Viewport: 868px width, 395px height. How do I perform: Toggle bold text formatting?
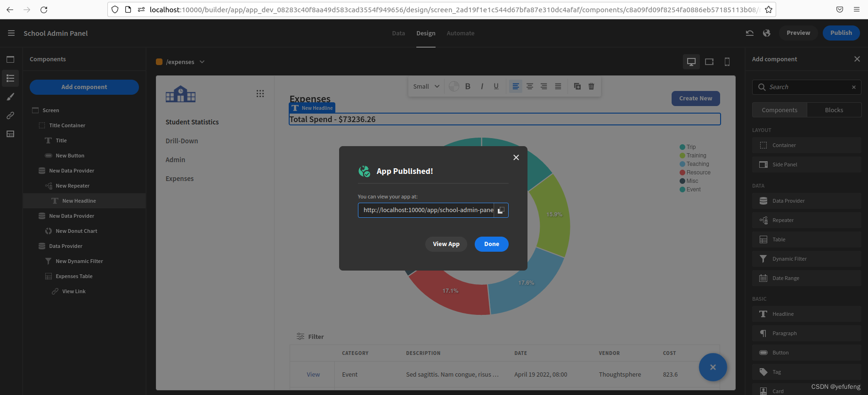468,86
